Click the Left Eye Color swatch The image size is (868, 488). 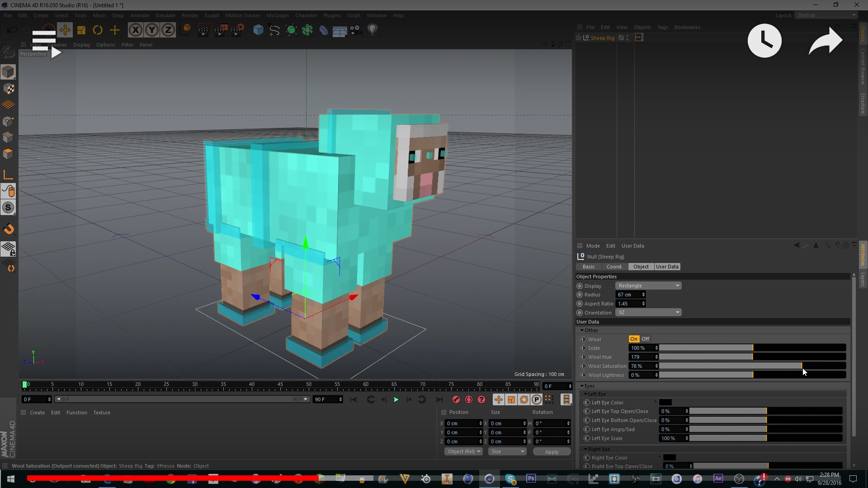(665, 402)
